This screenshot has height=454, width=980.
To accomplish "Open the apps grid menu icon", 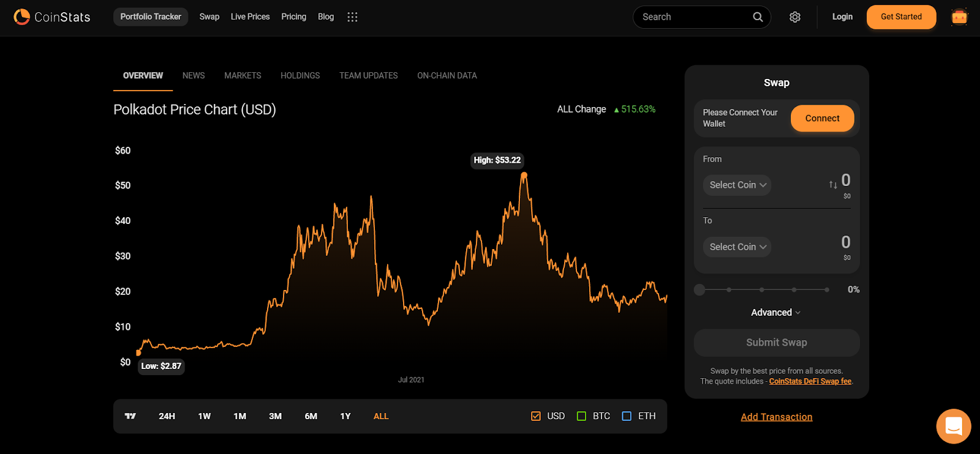I will [352, 17].
